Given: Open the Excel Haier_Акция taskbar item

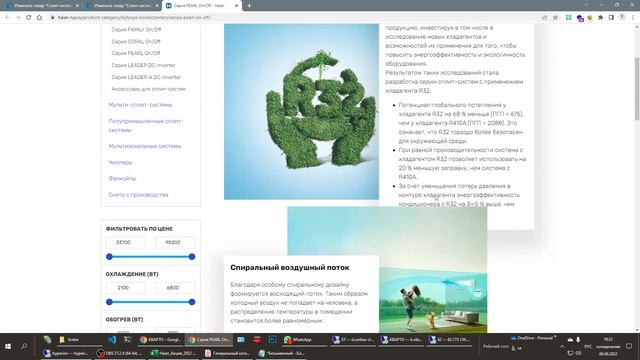Looking at the screenshot, I should (x=173, y=353).
